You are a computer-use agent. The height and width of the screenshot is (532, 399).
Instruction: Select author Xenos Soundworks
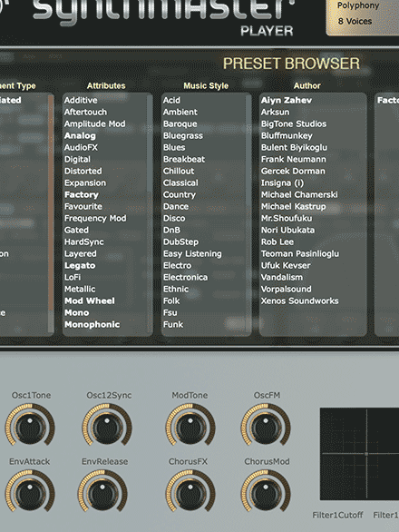tap(299, 300)
